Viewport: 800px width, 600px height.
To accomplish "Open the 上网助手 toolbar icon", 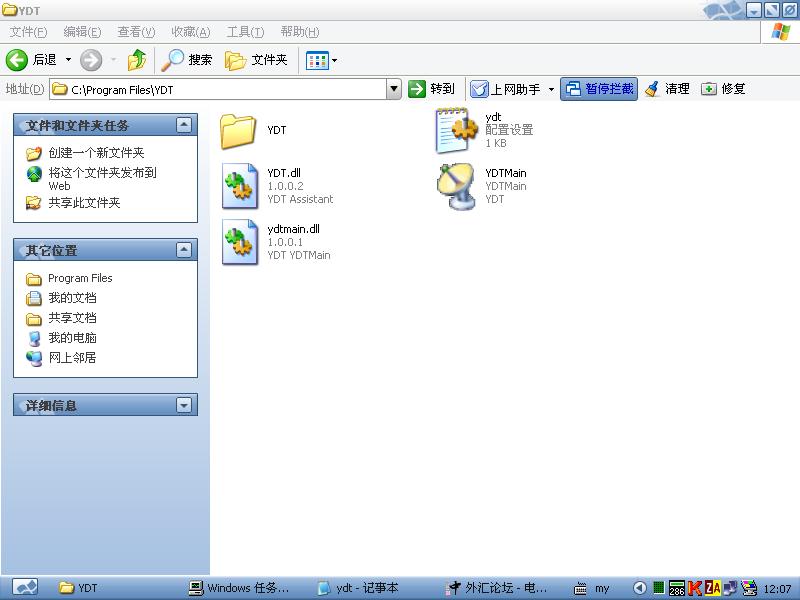I will pyautogui.click(x=479, y=89).
